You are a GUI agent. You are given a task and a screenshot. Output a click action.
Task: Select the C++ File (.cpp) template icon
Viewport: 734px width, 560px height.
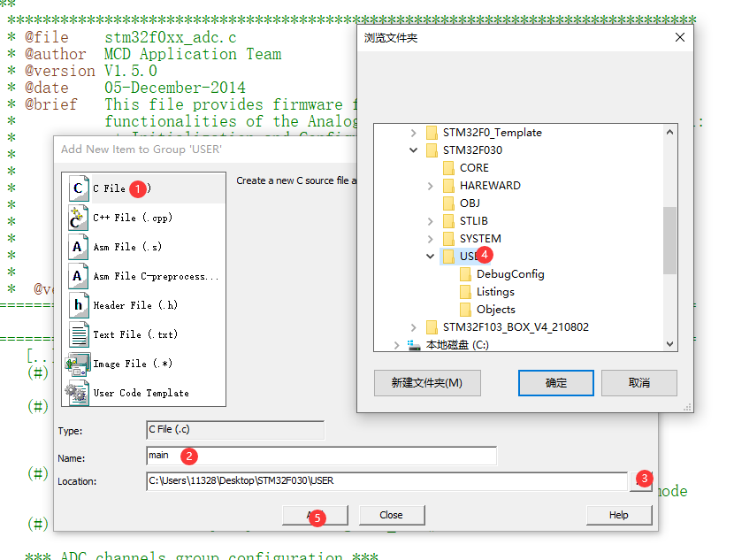pos(78,217)
